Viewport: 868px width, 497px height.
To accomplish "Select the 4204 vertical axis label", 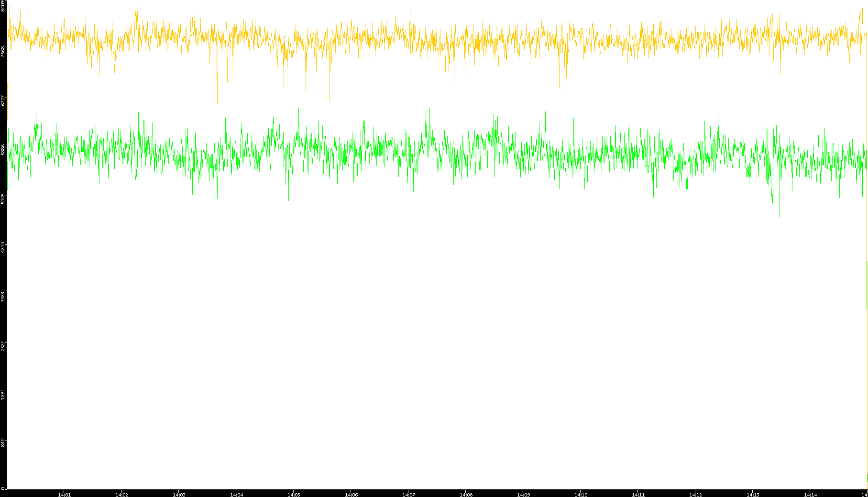I will point(3,247).
